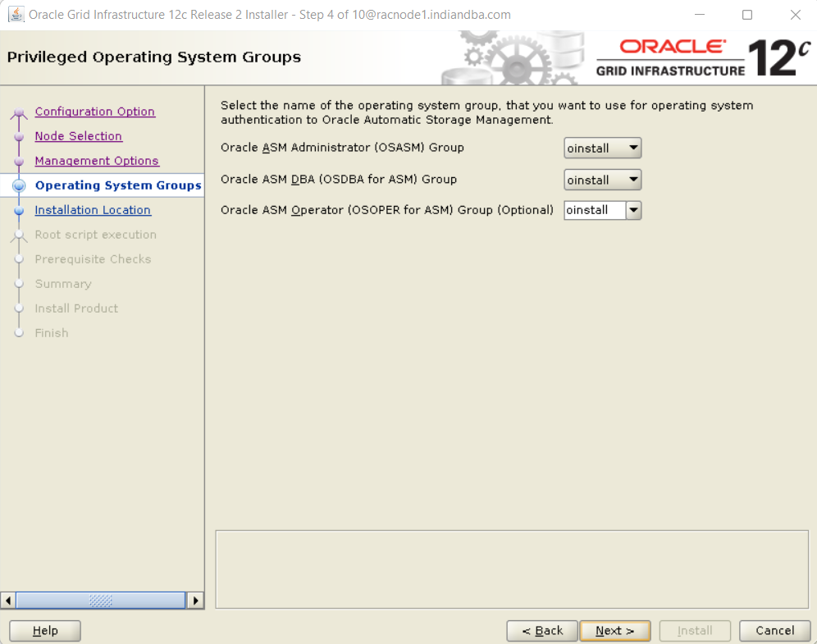Viewport: 817px width, 644px height.
Task: Maximize the installer window
Action: (x=747, y=15)
